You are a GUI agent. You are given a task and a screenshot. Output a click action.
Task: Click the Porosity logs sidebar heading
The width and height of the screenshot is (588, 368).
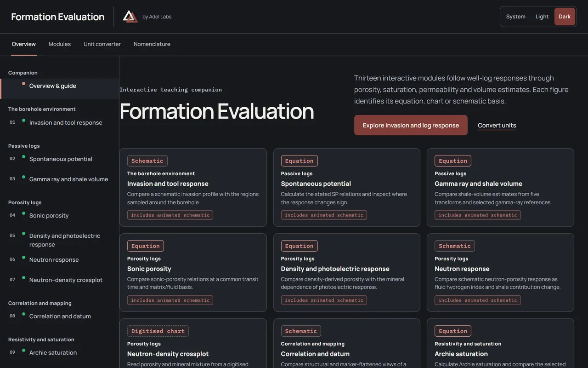pos(25,202)
